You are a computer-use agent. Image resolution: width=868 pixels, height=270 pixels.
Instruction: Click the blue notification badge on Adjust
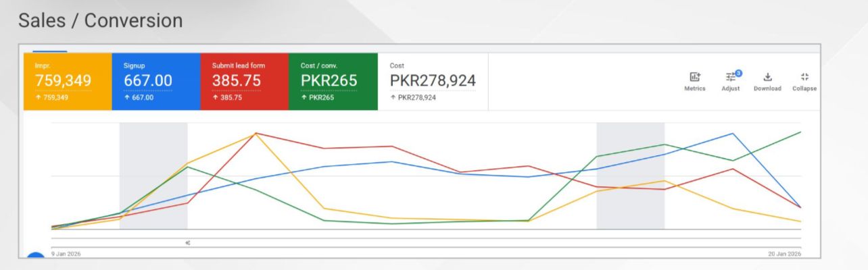(x=738, y=73)
